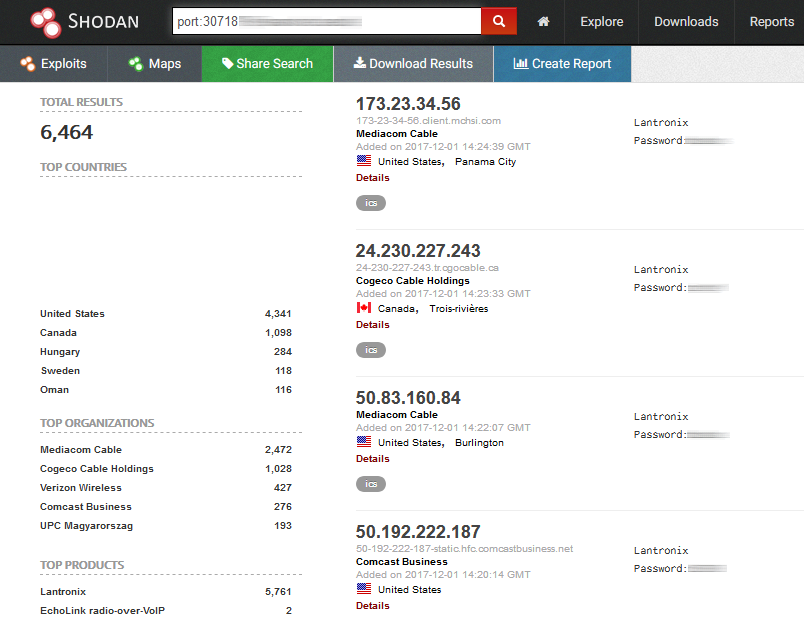Open the Explore menu item

tap(601, 21)
